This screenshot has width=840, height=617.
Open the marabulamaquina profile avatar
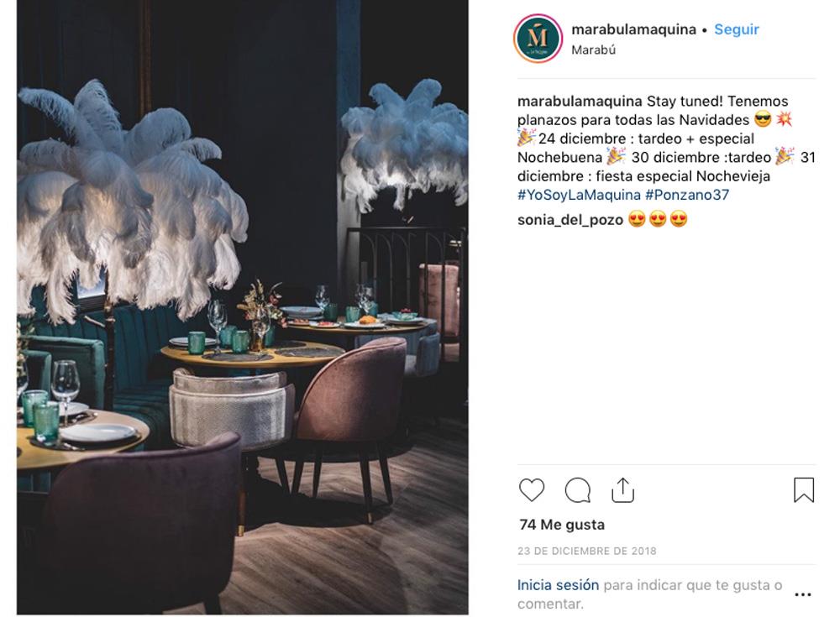click(x=538, y=39)
